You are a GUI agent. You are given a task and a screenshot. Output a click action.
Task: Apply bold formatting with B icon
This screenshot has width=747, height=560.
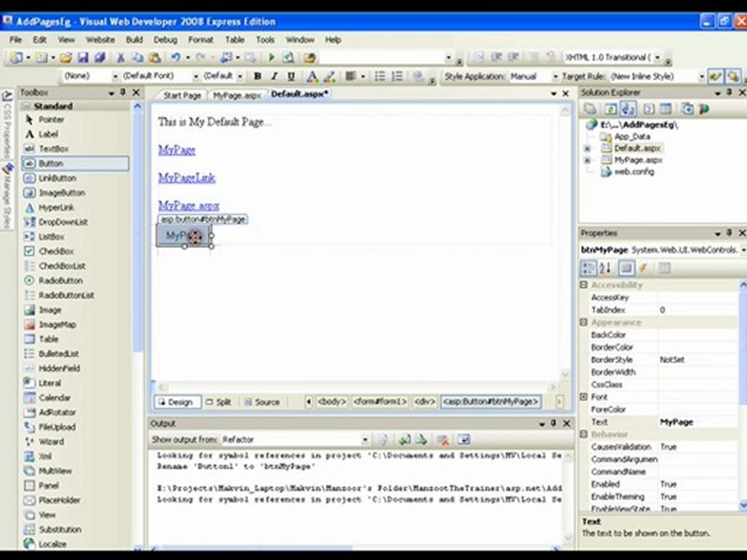258,76
